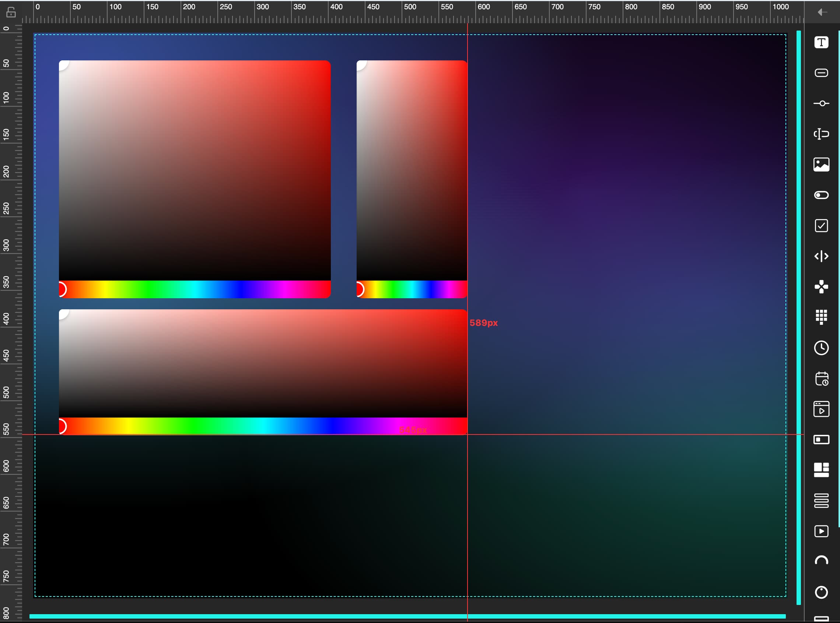Select the calendar date-time icon
Image resolution: width=840 pixels, height=623 pixels.
tap(821, 379)
